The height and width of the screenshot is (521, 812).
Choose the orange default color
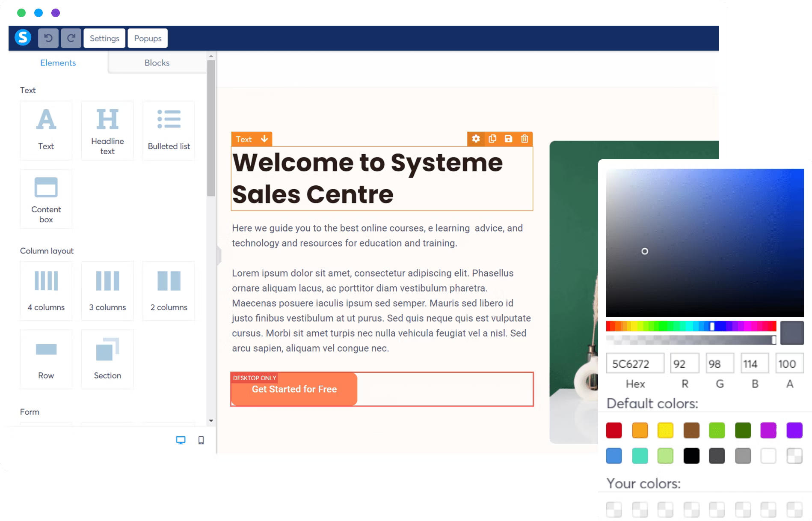coord(640,430)
